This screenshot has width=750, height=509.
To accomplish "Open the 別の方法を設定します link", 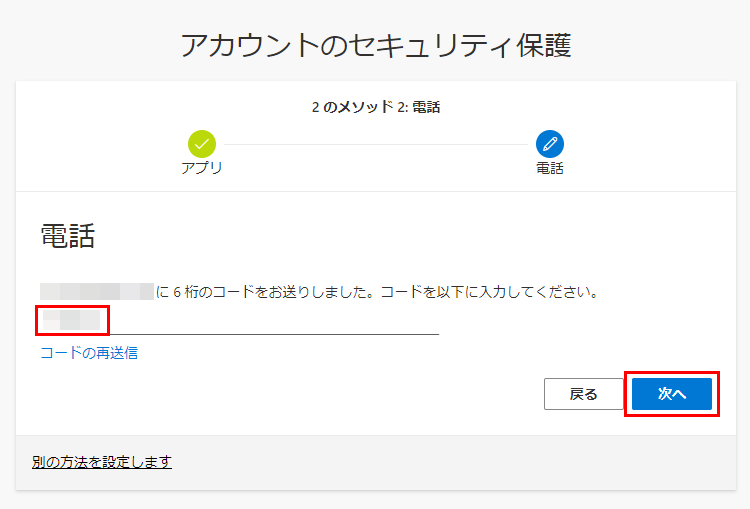I will coord(102,461).
